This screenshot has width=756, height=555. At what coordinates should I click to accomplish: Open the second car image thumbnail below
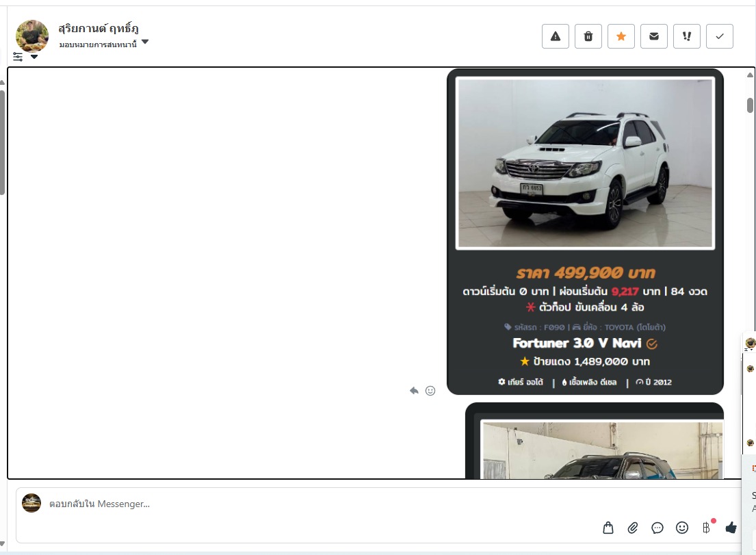click(601, 450)
